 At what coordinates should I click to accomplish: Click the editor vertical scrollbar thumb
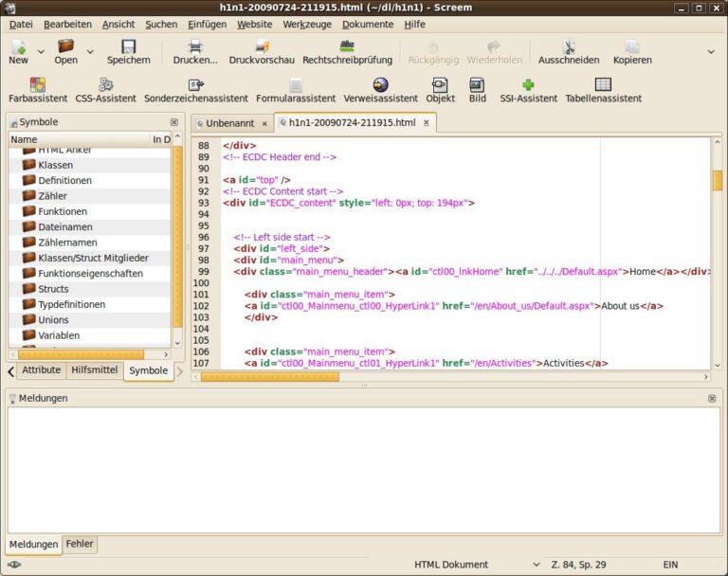click(x=718, y=180)
